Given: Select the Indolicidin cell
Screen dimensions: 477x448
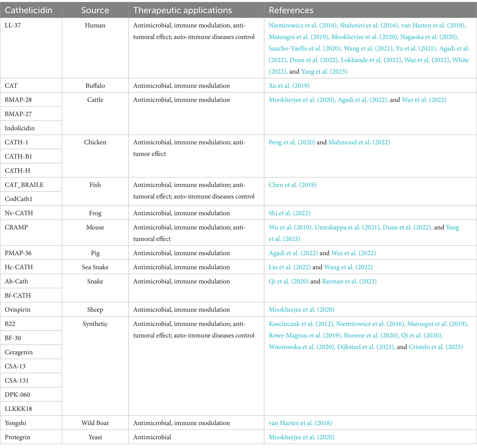Looking at the screenshot, I should pyautogui.click(x=31, y=128).
